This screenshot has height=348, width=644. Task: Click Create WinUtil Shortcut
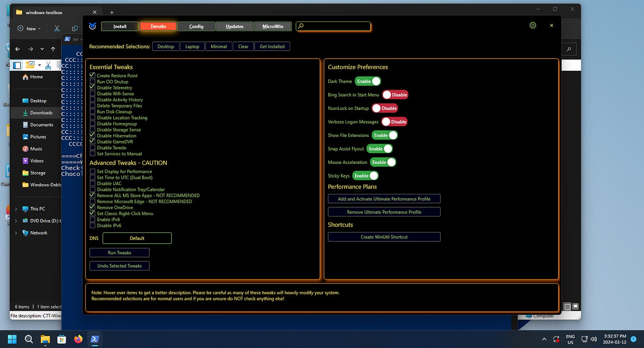pos(384,237)
